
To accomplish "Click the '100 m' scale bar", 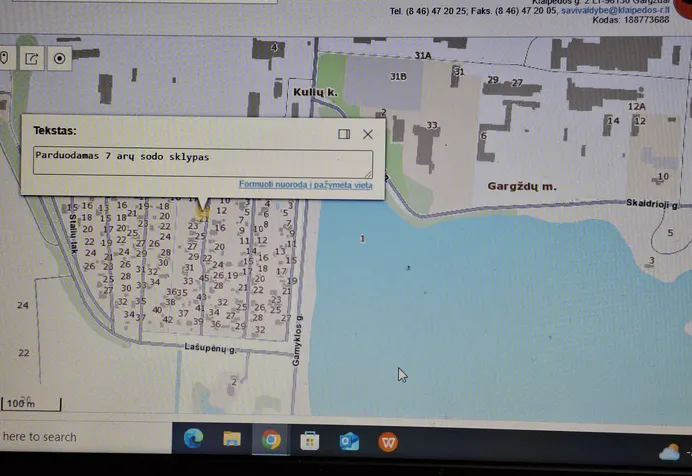I will pos(31,404).
